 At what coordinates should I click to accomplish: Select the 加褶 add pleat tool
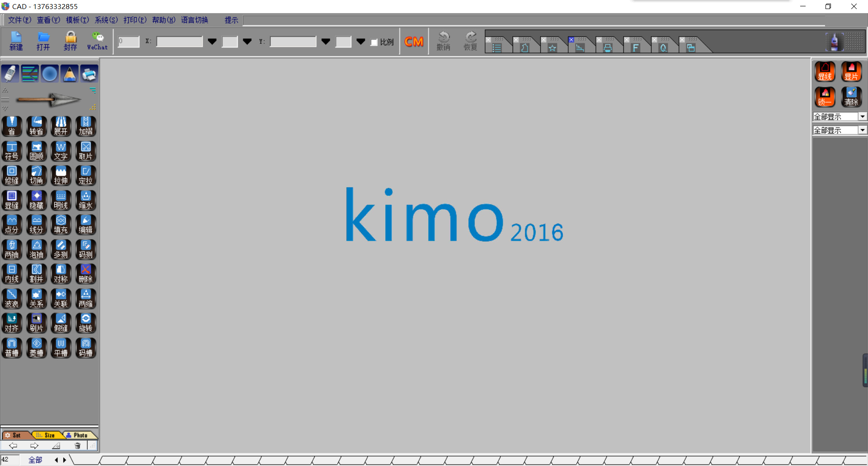[86, 126]
